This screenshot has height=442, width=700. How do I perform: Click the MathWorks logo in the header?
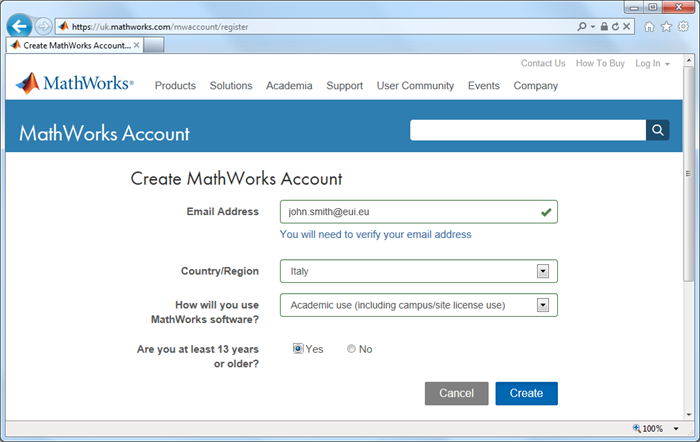75,84
